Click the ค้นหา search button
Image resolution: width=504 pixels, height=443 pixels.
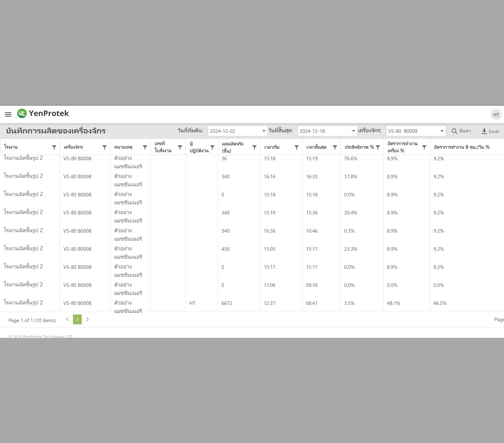461,131
